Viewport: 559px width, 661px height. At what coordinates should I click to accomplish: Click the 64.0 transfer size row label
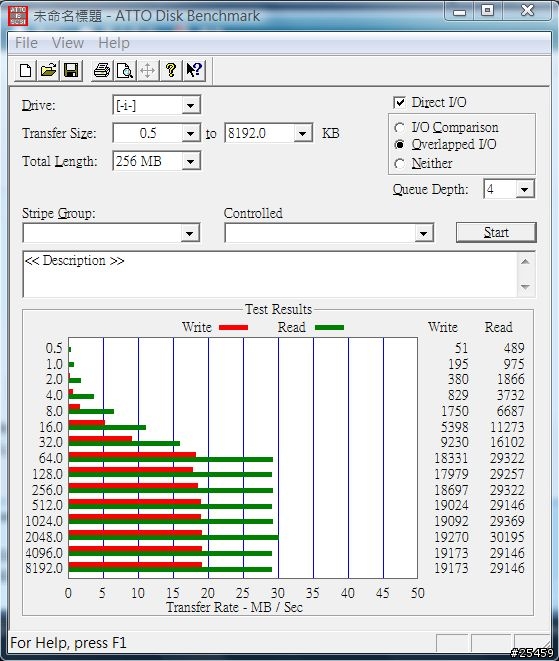coord(51,458)
